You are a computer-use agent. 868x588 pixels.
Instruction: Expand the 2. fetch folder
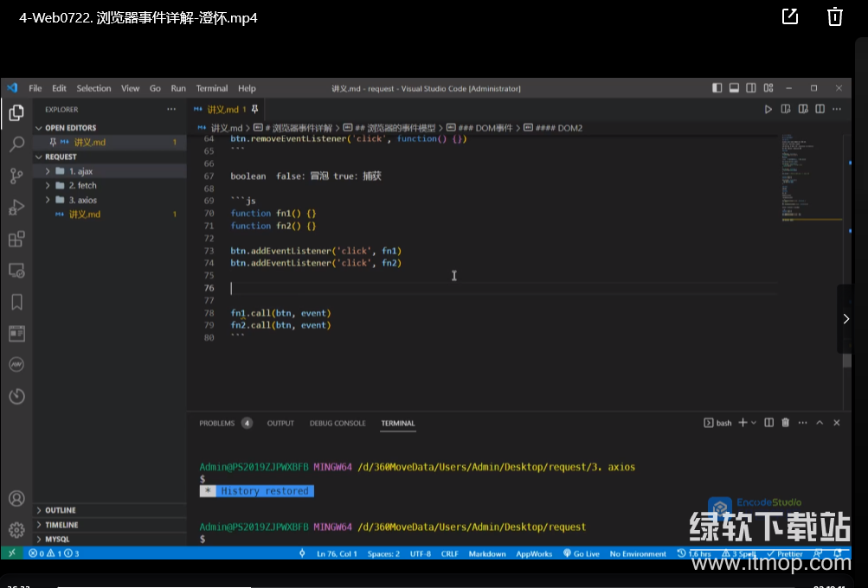pyautogui.click(x=111, y=185)
